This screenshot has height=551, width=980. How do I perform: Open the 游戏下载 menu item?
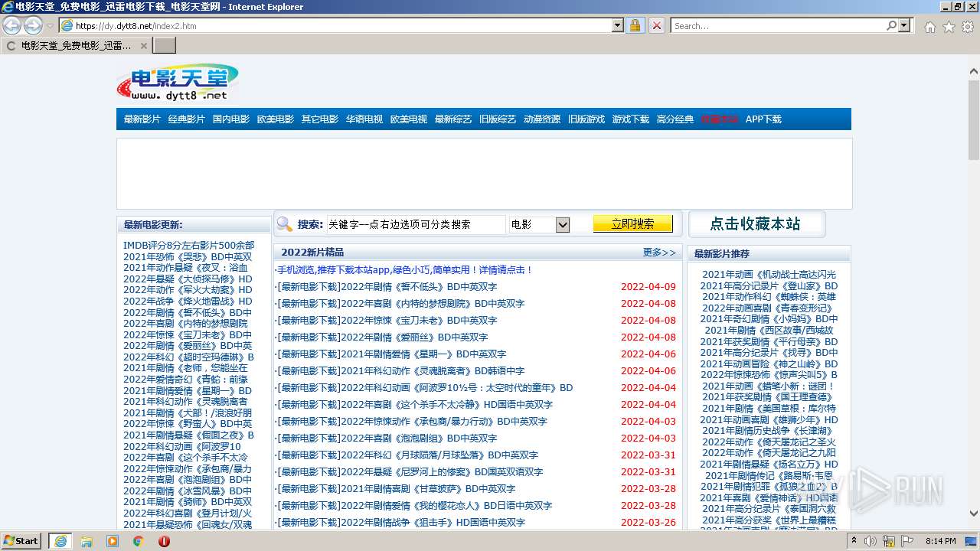coord(630,119)
